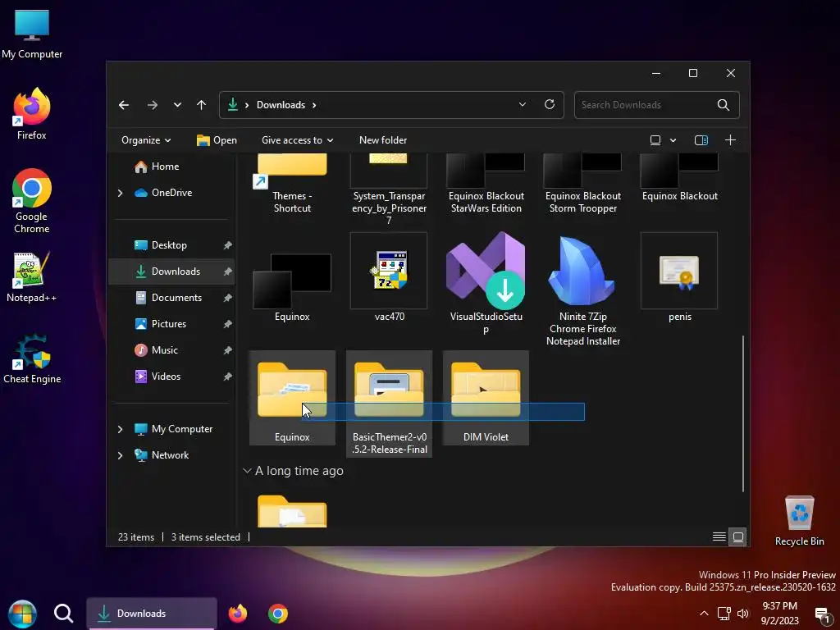Open Documents from quick access

176,298
